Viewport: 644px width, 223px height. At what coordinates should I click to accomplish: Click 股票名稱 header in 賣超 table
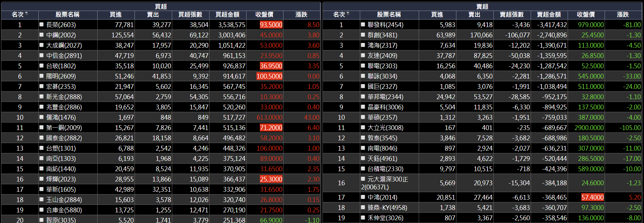[x=389, y=14]
